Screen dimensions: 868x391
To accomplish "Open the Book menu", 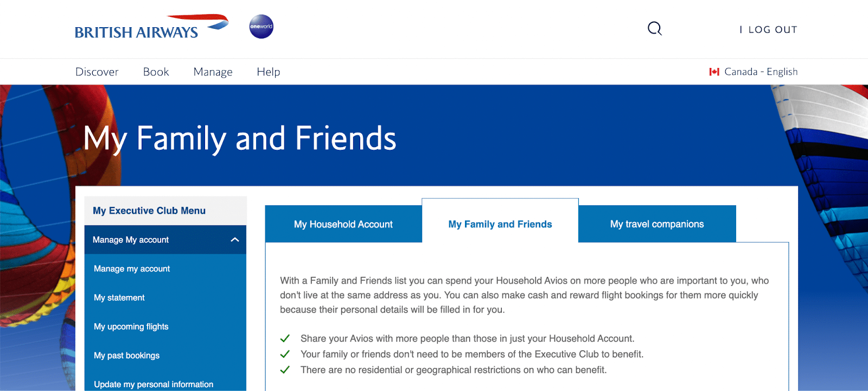I will 156,72.
